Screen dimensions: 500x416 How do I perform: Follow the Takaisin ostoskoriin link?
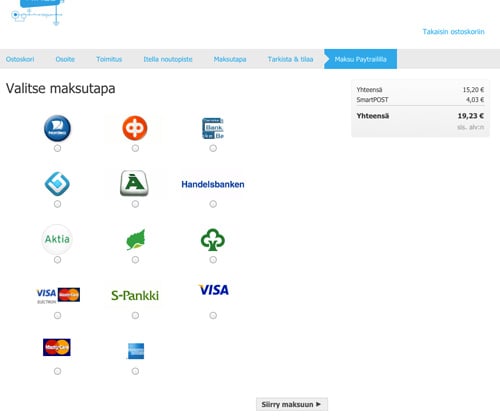pyautogui.click(x=453, y=32)
